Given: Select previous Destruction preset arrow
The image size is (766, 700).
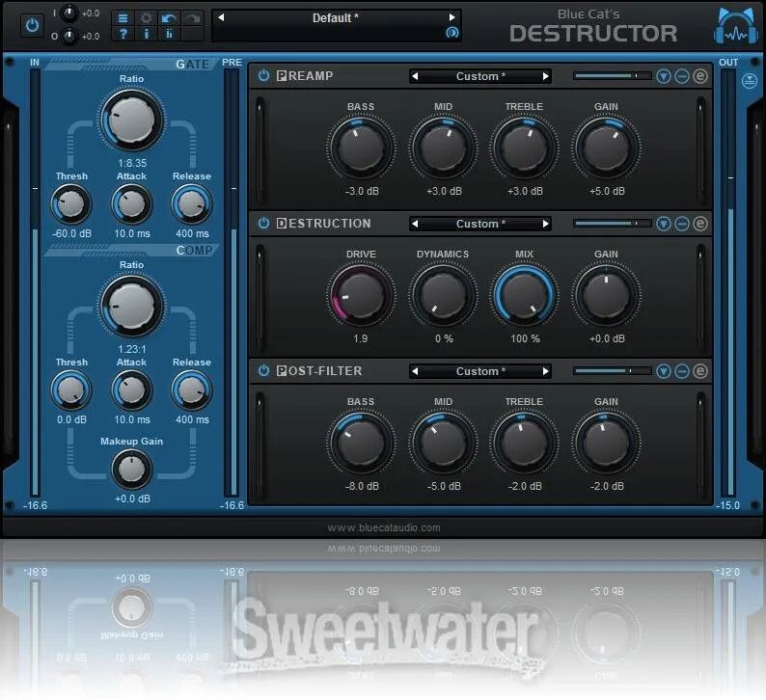Looking at the screenshot, I should tap(415, 224).
